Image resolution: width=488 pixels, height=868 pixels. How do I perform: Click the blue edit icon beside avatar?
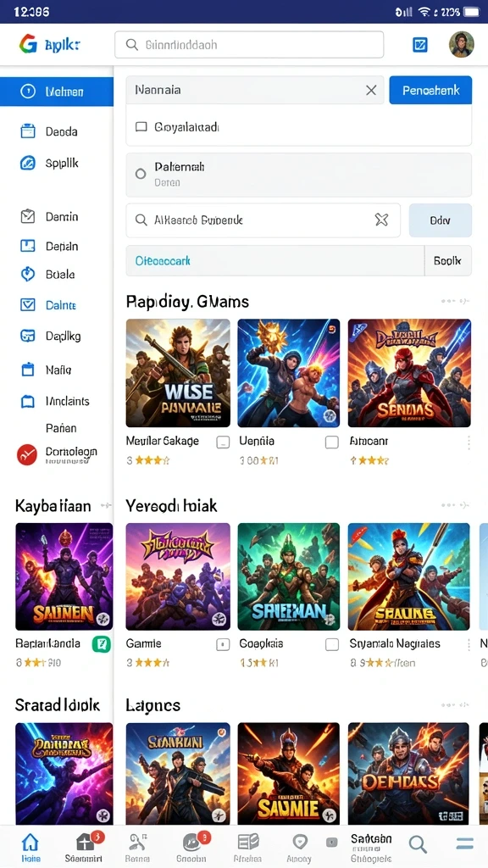coord(420,45)
